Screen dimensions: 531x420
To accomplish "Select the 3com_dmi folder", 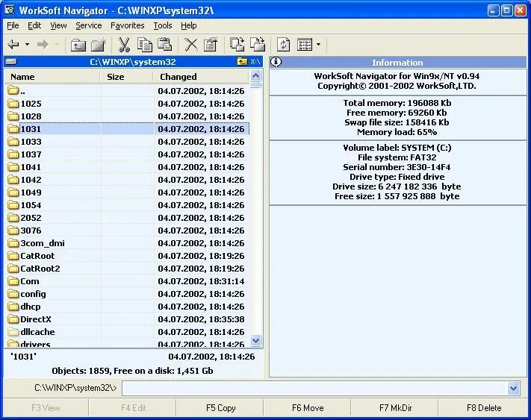I will pos(127,243).
